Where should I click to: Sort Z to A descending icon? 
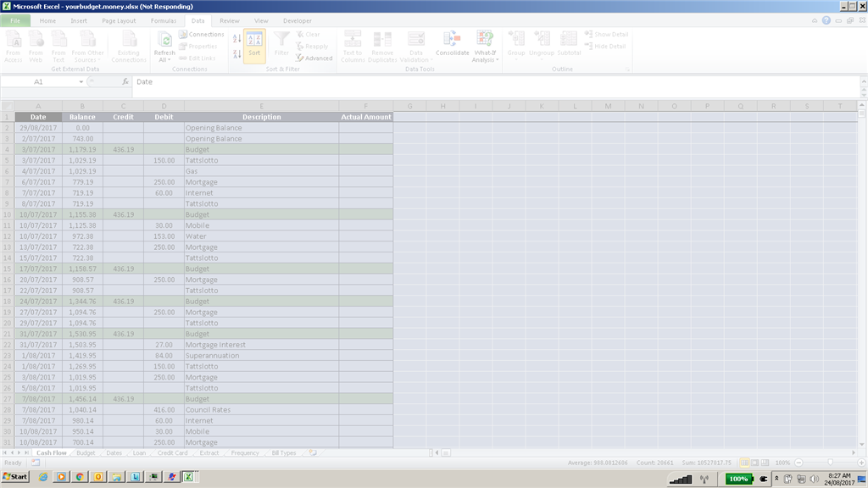(237, 54)
